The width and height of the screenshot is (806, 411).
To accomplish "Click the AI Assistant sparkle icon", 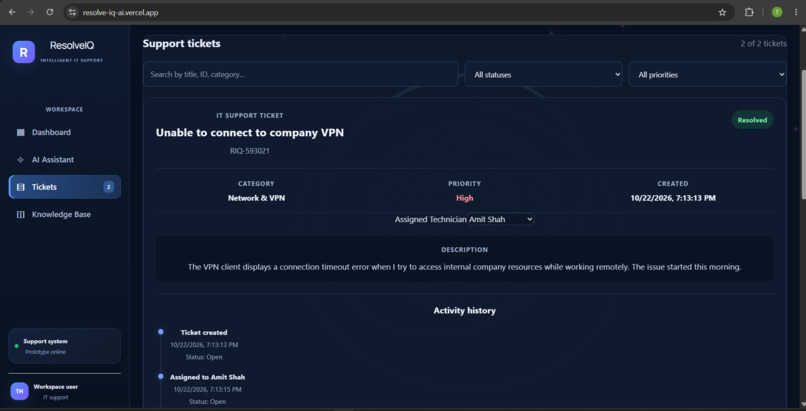I will pyautogui.click(x=21, y=160).
